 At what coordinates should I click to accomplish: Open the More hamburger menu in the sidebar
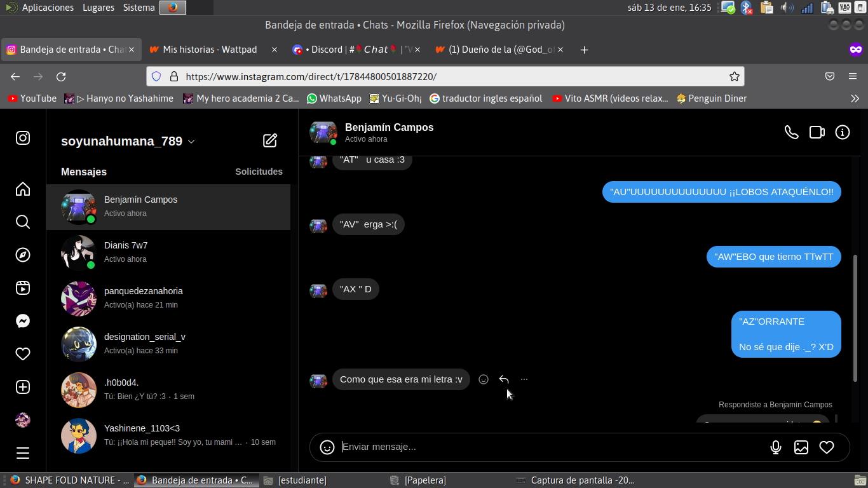tap(23, 453)
